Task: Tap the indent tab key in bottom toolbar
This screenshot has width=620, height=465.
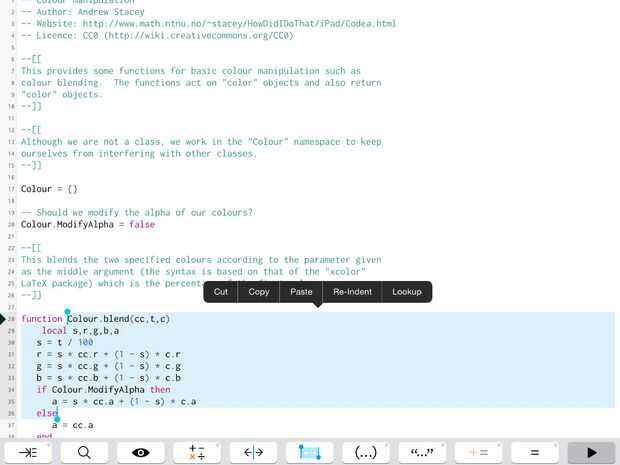Action: [x=28, y=452]
